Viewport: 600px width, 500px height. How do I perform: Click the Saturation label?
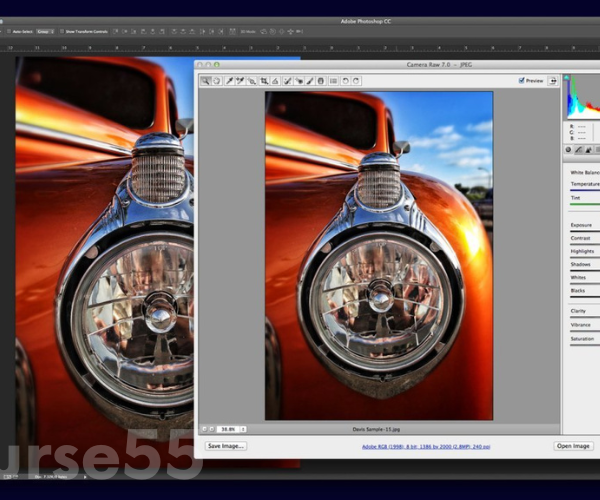tap(582, 339)
